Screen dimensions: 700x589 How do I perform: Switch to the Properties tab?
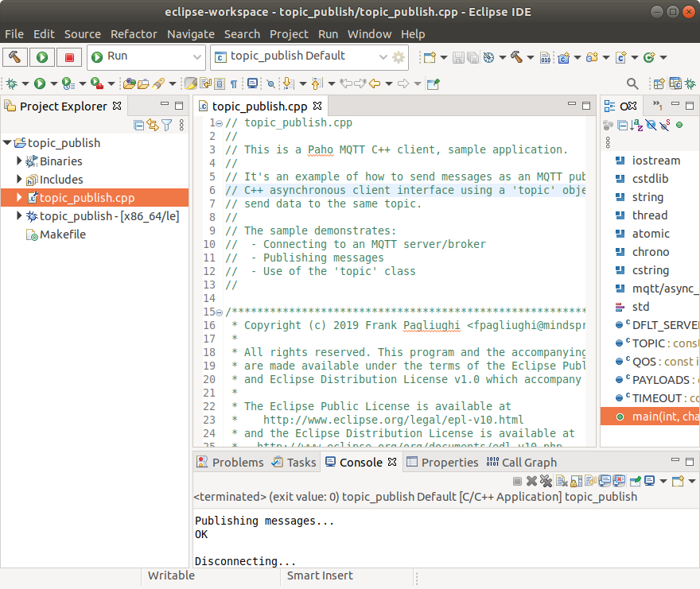pyautogui.click(x=442, y=463)
